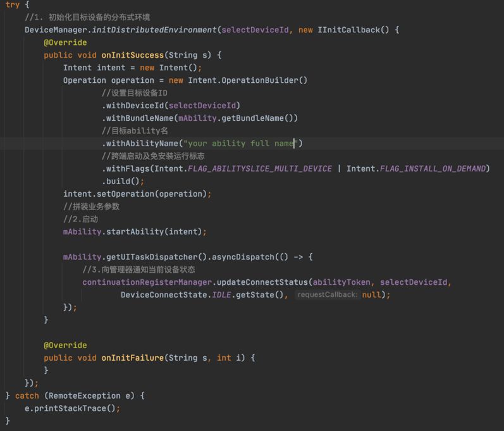Click the try keyword at top

click(13, 4)
